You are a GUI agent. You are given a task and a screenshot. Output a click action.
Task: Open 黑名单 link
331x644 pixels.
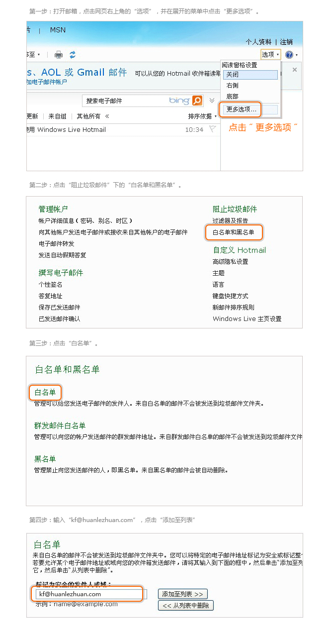tap(45, 459)
